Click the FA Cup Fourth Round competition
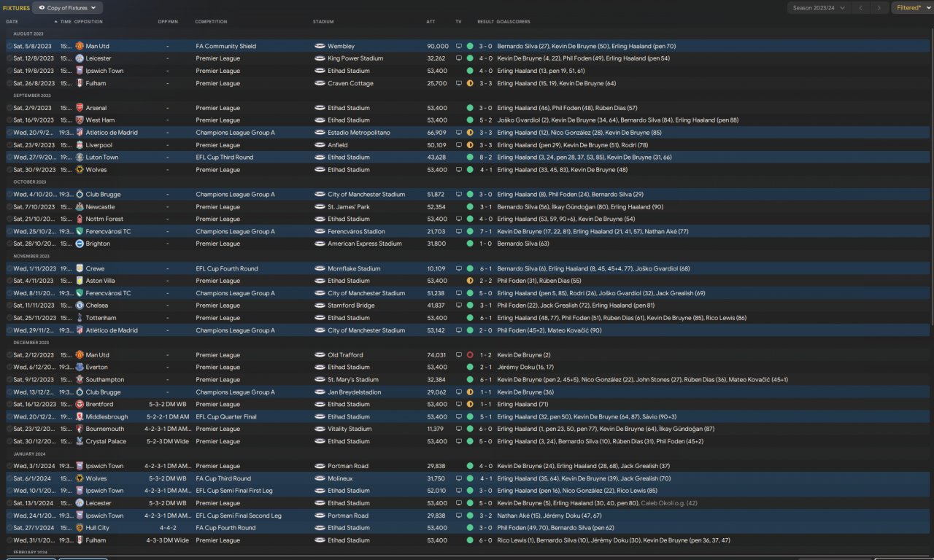 point(225,528)
